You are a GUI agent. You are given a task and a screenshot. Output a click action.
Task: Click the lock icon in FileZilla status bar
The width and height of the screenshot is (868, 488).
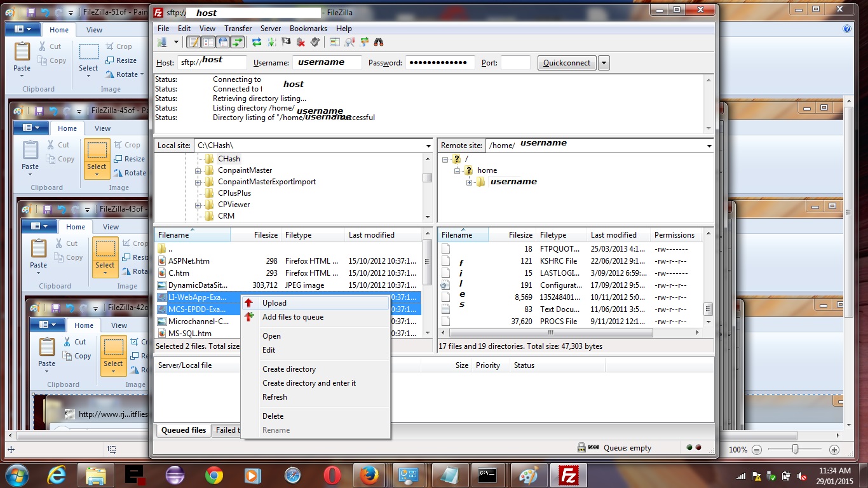pos(581,447)
